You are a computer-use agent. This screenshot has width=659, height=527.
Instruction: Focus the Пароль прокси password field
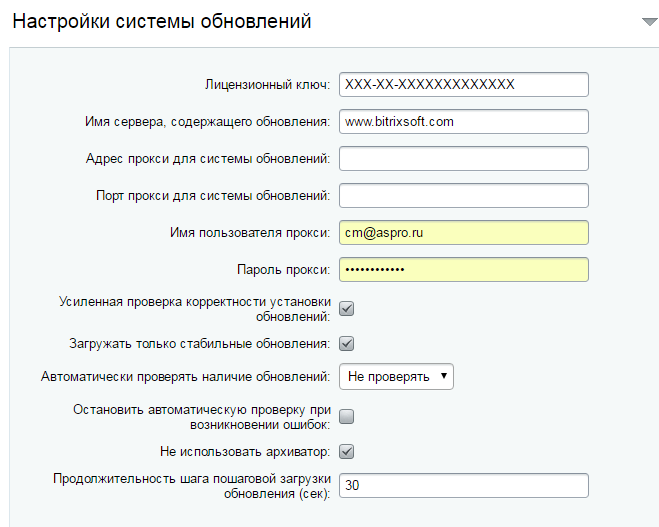pyautogui.click(x=464, y=269)
